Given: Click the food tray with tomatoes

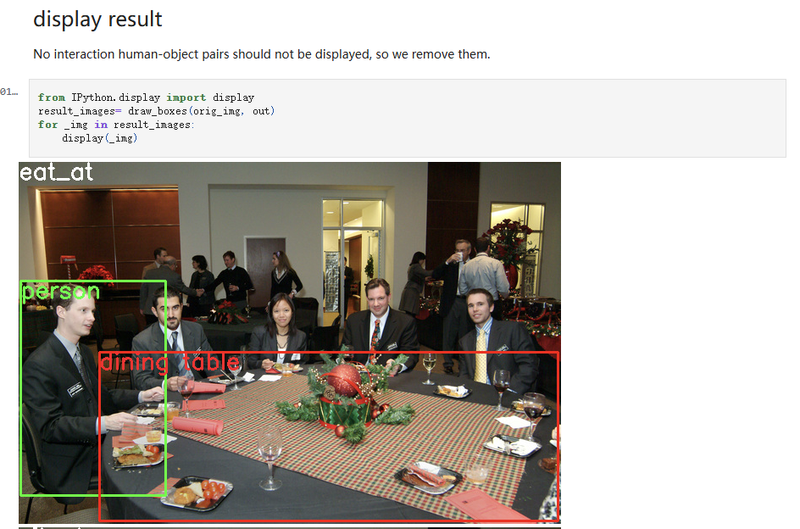Looking at the screenshot, I should coord(198,493).
